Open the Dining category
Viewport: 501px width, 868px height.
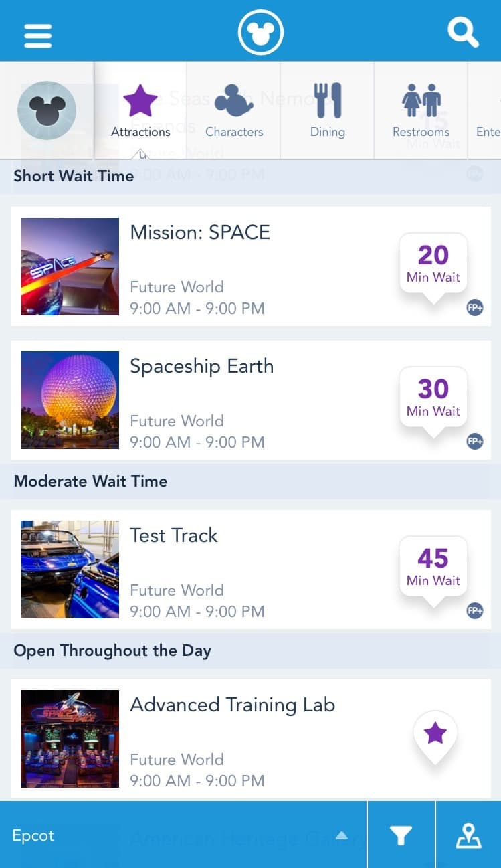[x=327, y=110]
